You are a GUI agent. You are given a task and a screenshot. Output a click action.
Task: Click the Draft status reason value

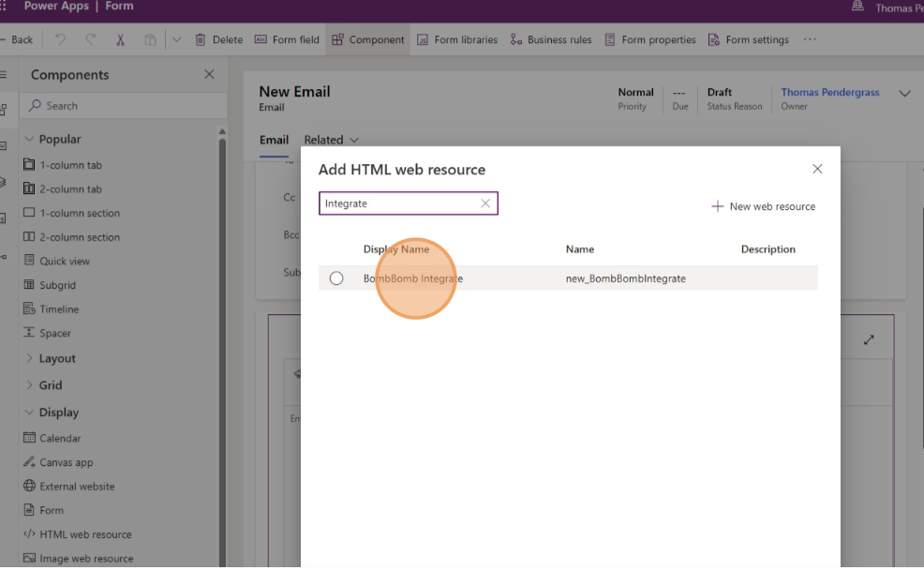(x=720, y=92)
